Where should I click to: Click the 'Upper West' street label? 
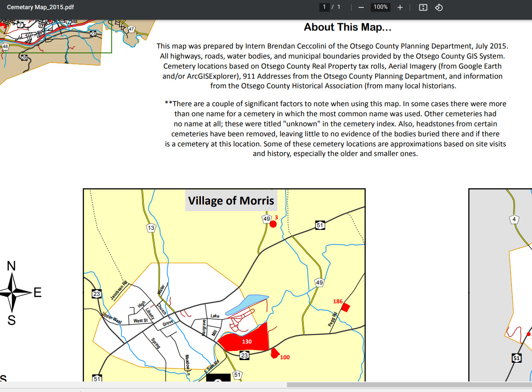click(112, 318)
